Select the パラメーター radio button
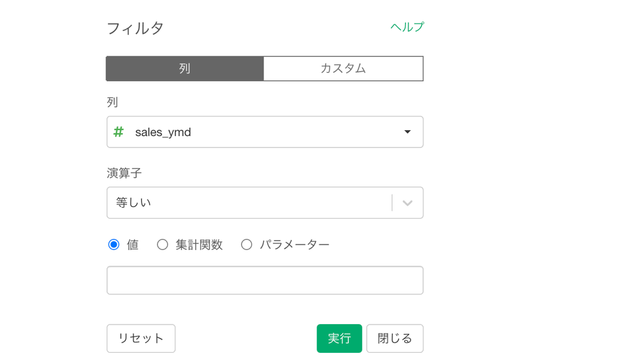The width and height of the screenshot is (644, 363). click(246, 245)
